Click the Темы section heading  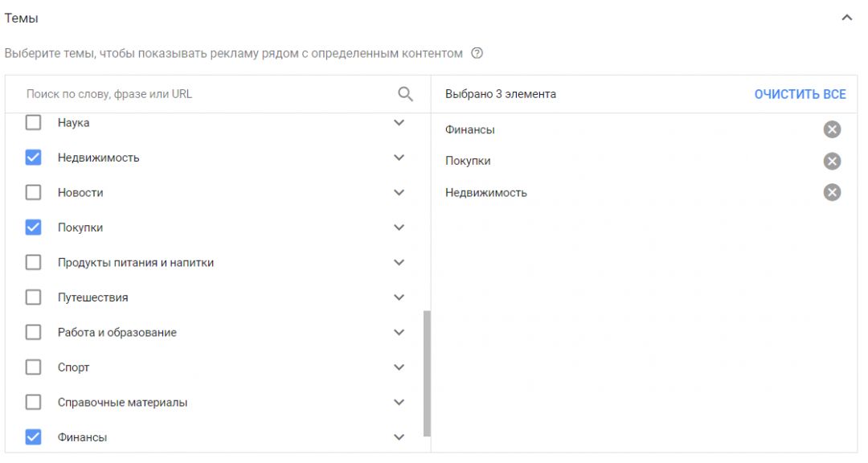[21, 18]
